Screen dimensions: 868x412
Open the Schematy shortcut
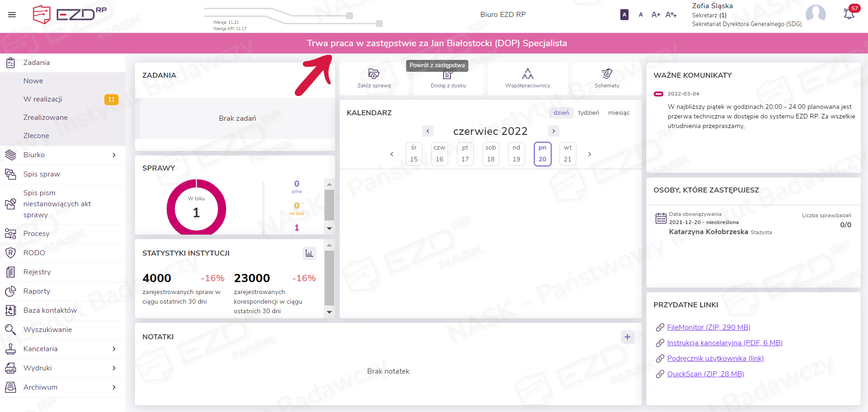tap(607, 78)
